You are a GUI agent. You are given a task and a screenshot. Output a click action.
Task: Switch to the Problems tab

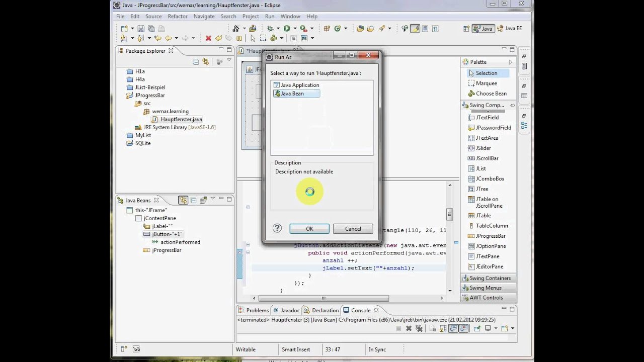pyautogui.click(x=254, y=310)
